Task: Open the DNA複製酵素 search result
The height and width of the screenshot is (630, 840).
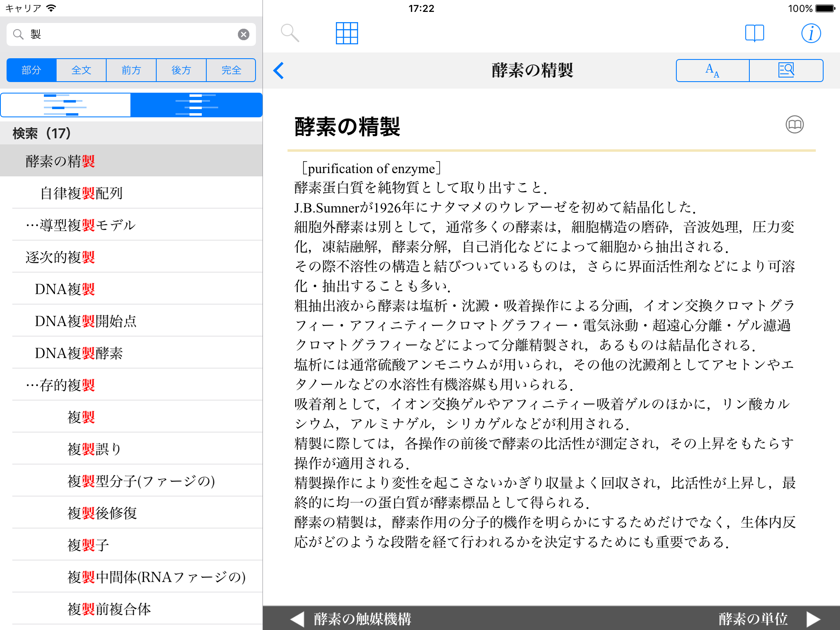Action: point(79,353)
